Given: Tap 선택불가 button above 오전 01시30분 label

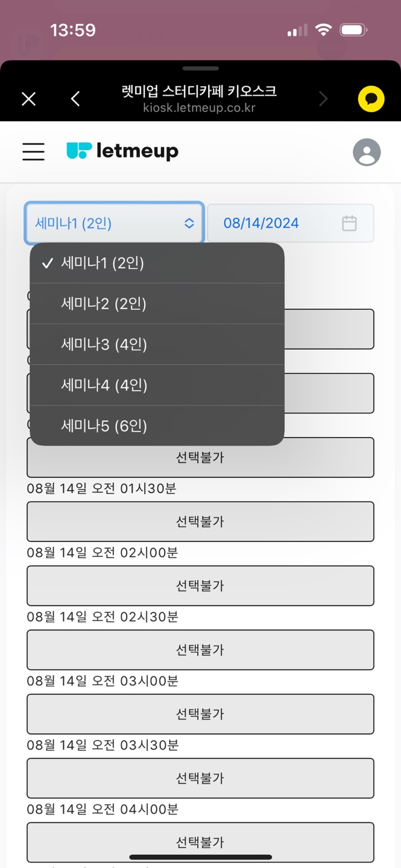Looking at the screenshot, I should [200, 458].
